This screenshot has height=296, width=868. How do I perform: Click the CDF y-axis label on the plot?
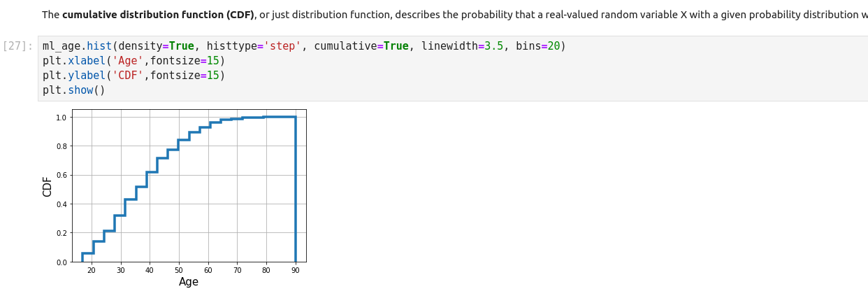coord(48,186)
